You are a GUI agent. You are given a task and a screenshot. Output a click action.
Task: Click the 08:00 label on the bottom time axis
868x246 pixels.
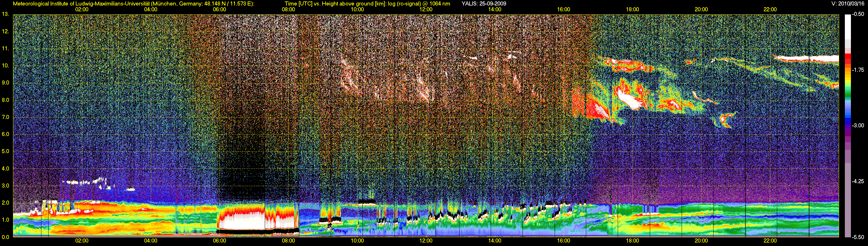click(x=288, y=241)
